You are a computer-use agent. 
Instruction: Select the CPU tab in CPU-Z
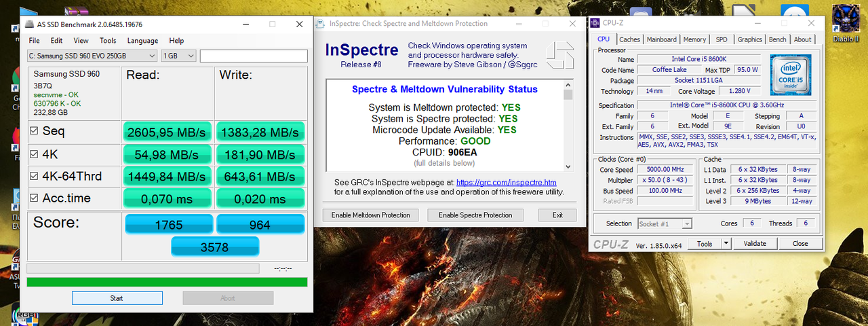(604, 39)
